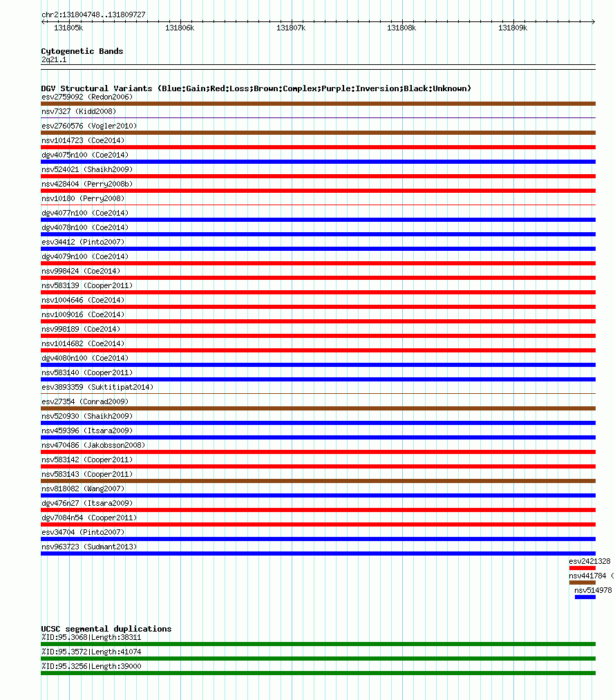The image size is (615, 700).
Task: Select dgv4080n100 (Coe2014) label
Action: 85,358
